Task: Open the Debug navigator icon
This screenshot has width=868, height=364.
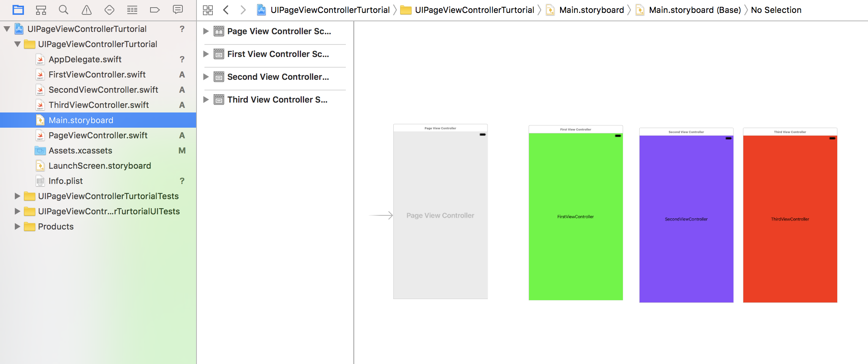Action: 132,10
